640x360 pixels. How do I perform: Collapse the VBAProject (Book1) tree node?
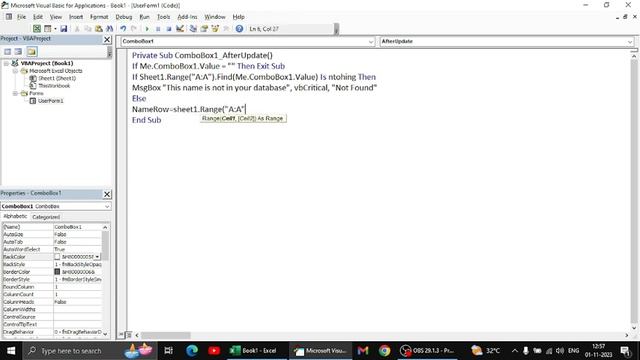6,63
